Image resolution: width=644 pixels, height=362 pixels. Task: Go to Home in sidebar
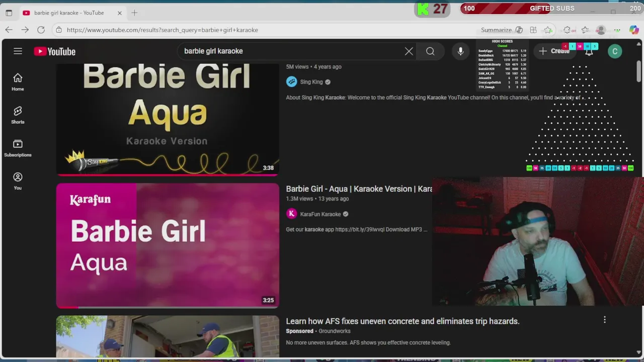[x=18, y=82]
